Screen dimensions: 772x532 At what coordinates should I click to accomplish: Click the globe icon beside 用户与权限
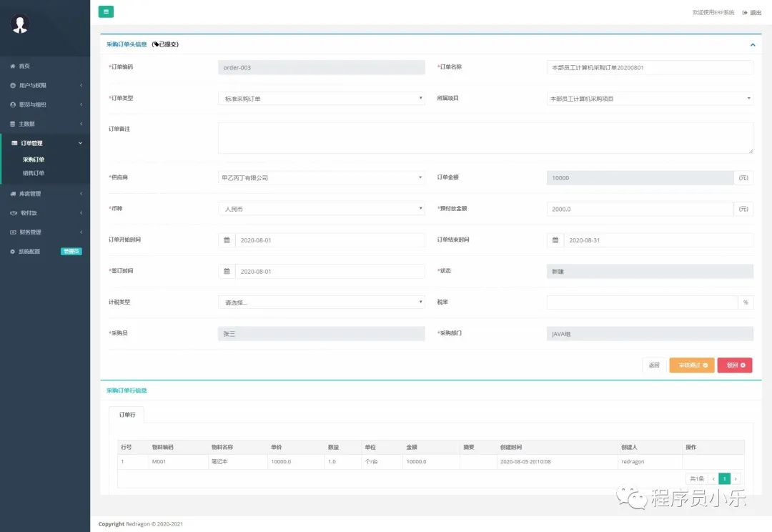(13, 85)
